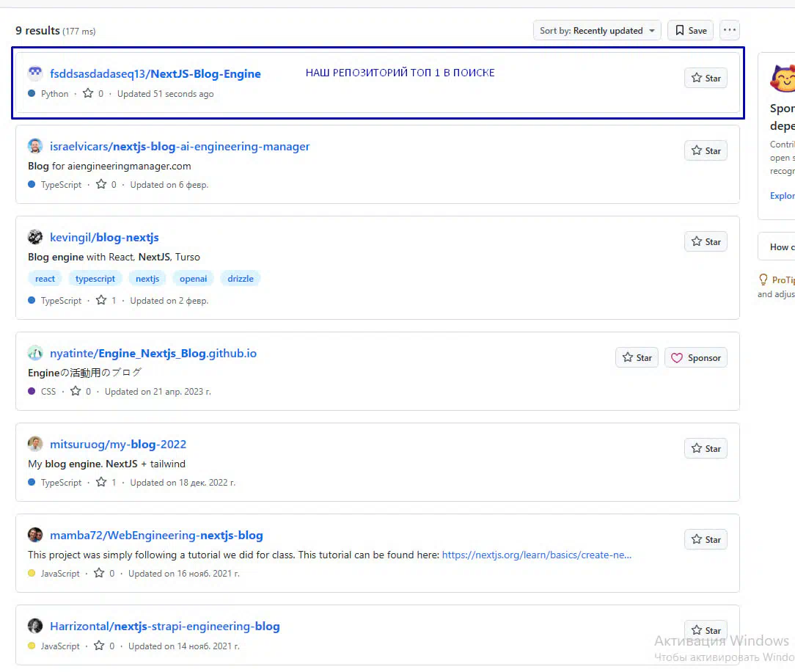The height and width of the screenshot is (672, 795).
Task: Click the nyatinte owner avatar
Action: 35,353
